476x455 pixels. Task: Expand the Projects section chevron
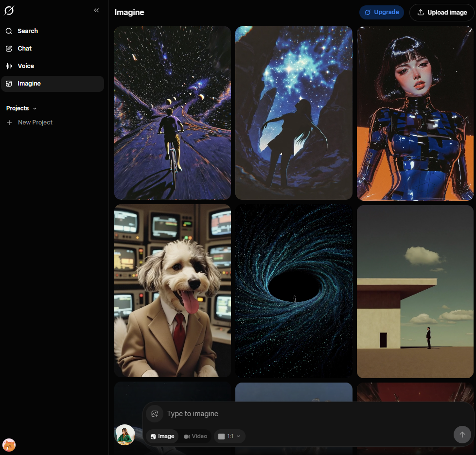tap(35, 108)
